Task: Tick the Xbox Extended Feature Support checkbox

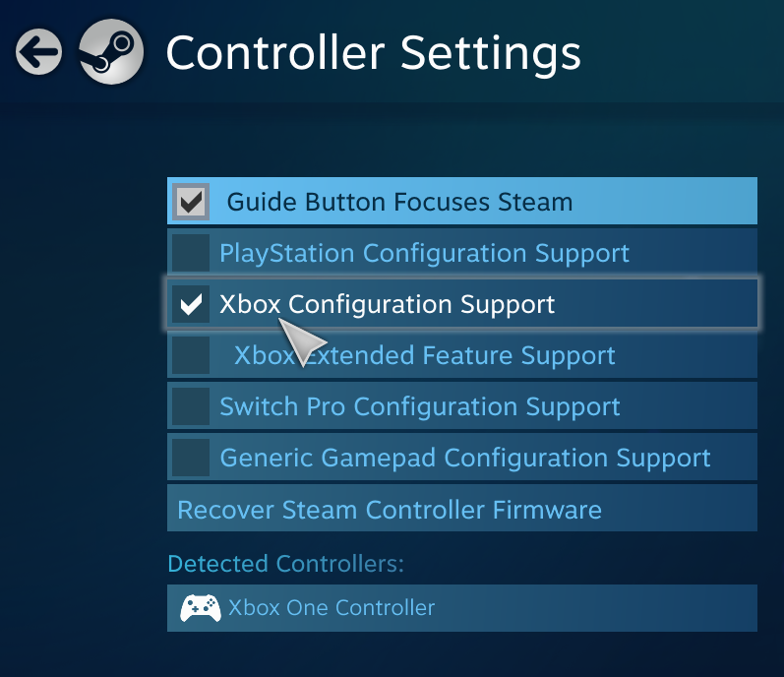Action: [x=191, y=355]
